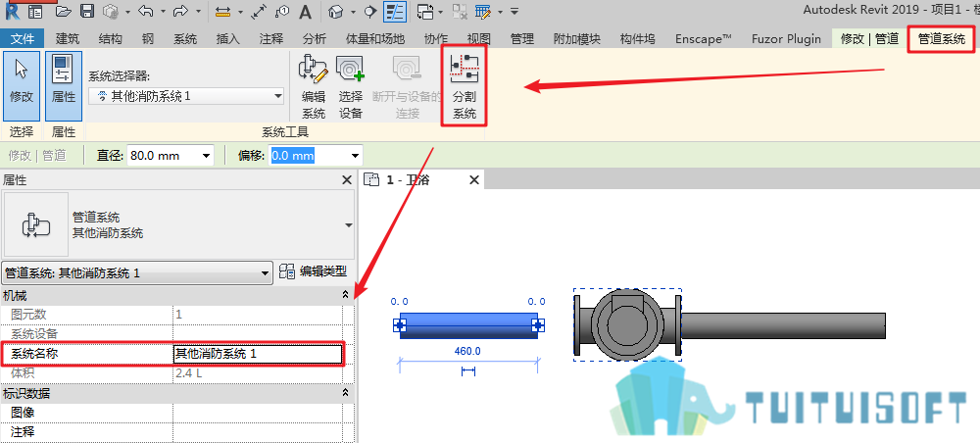
Task: Switch to the 视图 ribbon tab
Action: pyautogui.click(x=479, y=39)
